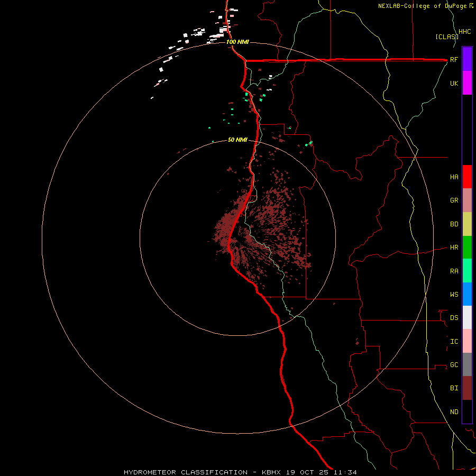This screenshot has width=476, height=476.
Task: Click the 'ND' legend label
Action: tap(454, 412)
